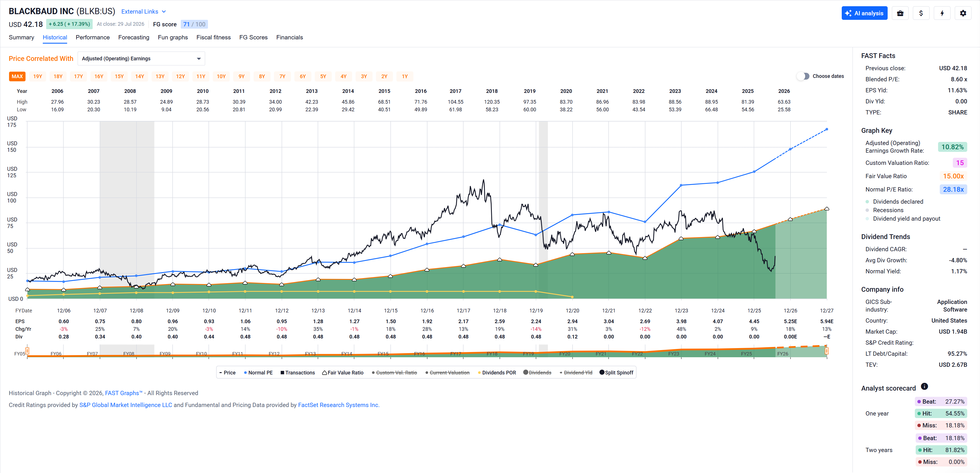Toggle Recessions in Graph Key
The image size is (980, 473).
pyautogui.click(x=884, y=210)
